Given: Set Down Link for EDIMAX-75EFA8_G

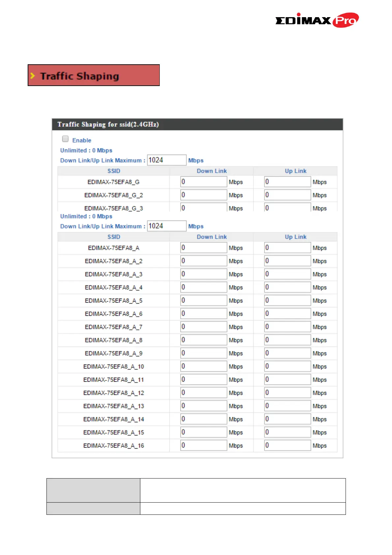Looking at the screenshot, I should click(x=204, y=182).
